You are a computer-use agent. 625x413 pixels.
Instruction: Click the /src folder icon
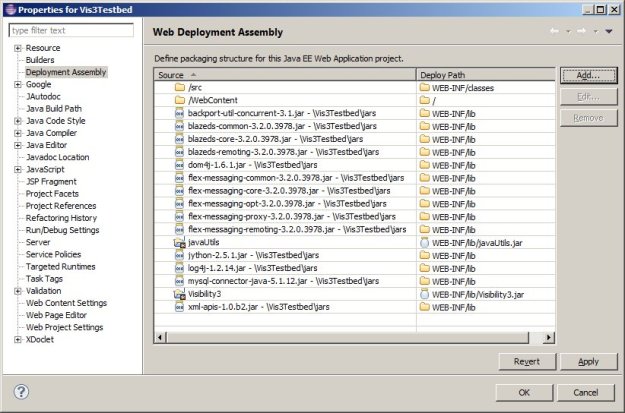(x=180, y=87)
